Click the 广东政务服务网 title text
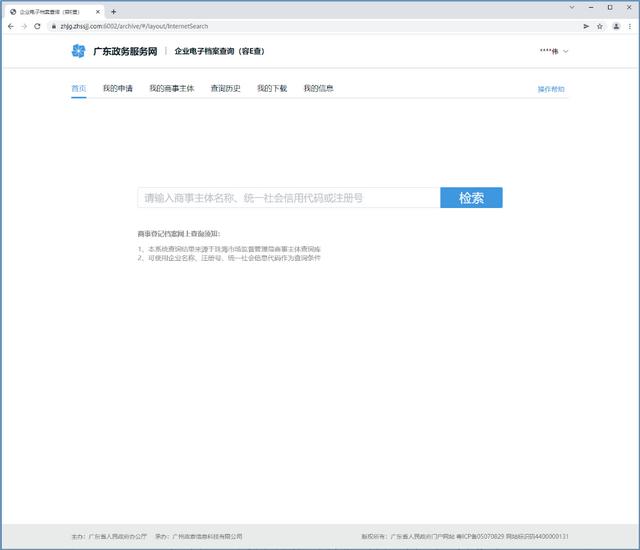This screenshot has height=550, width=640. click(x=125, y=51)
